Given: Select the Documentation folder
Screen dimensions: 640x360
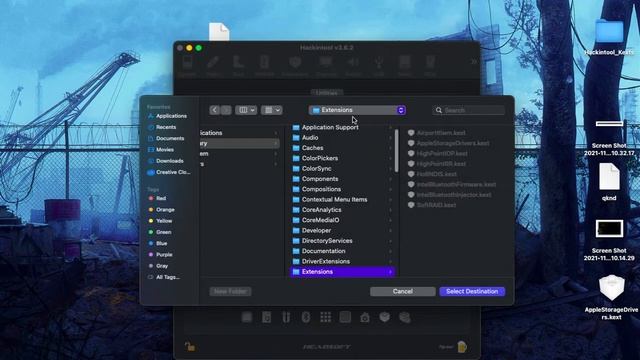Looking at the screenshot, I should (342, 251).
